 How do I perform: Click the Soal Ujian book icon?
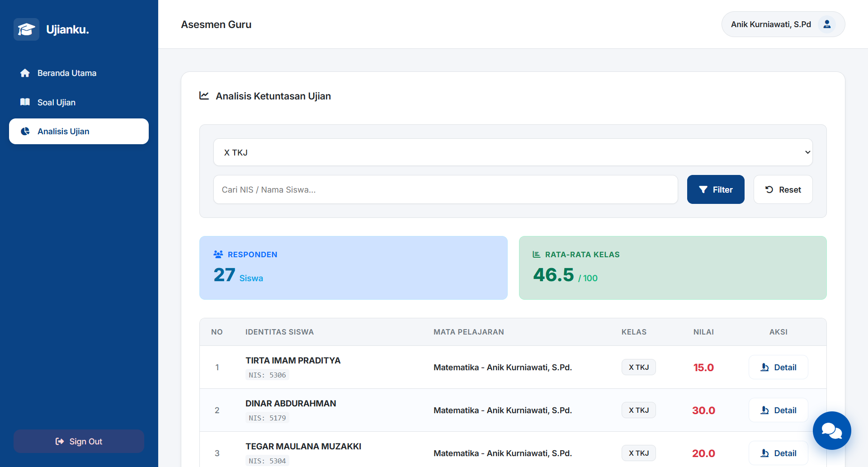click(25, 102)
